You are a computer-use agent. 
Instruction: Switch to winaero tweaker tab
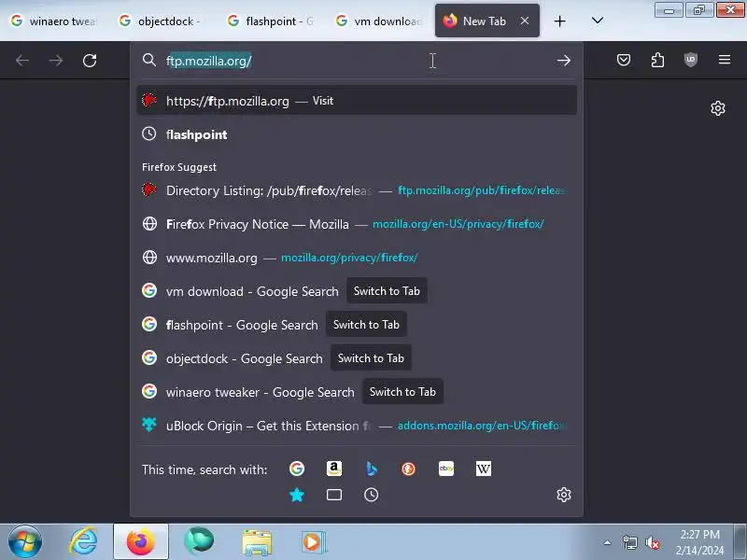(54, 21)
